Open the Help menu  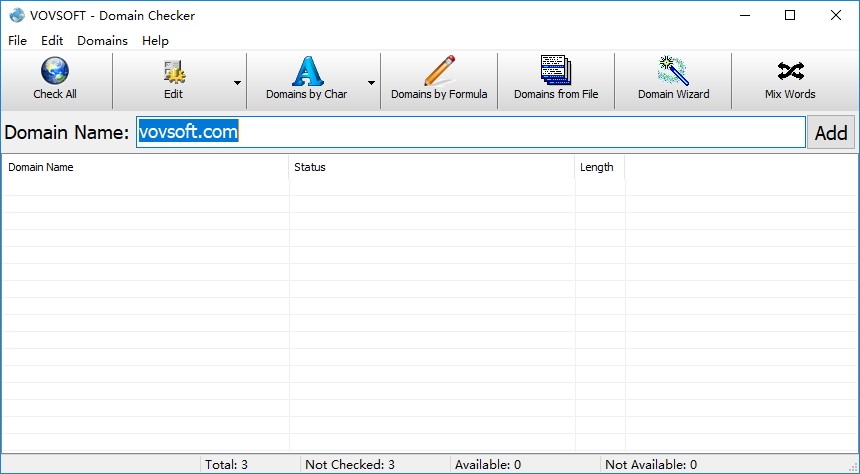point(155,41)
